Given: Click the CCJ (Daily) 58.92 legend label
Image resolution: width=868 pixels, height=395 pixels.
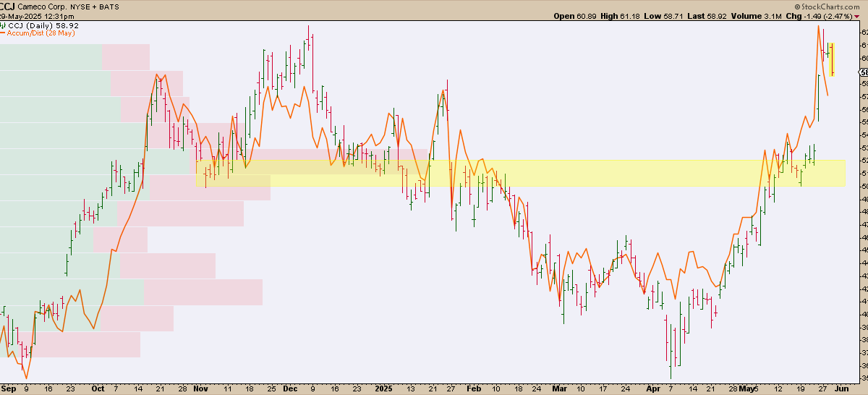Looking at the screenshot, I should tap(43, 25).
